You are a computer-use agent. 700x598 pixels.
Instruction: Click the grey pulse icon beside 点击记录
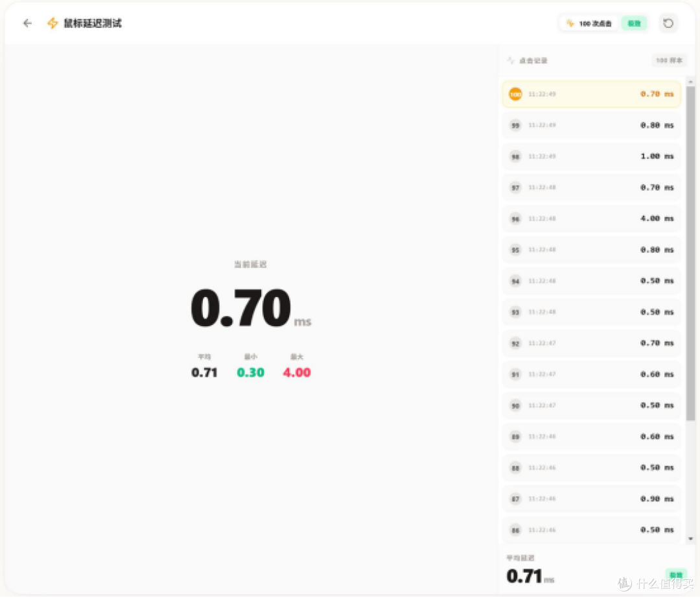(511, 60)
